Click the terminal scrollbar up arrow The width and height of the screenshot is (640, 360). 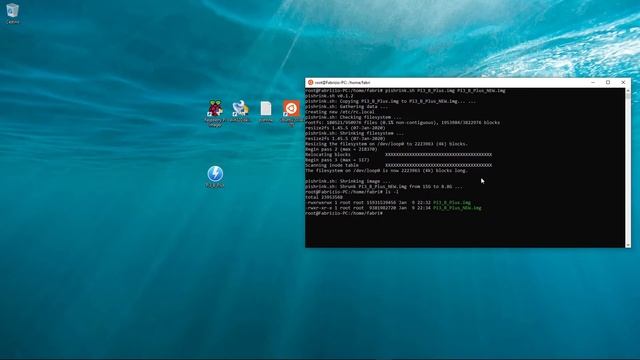(628, 90)
